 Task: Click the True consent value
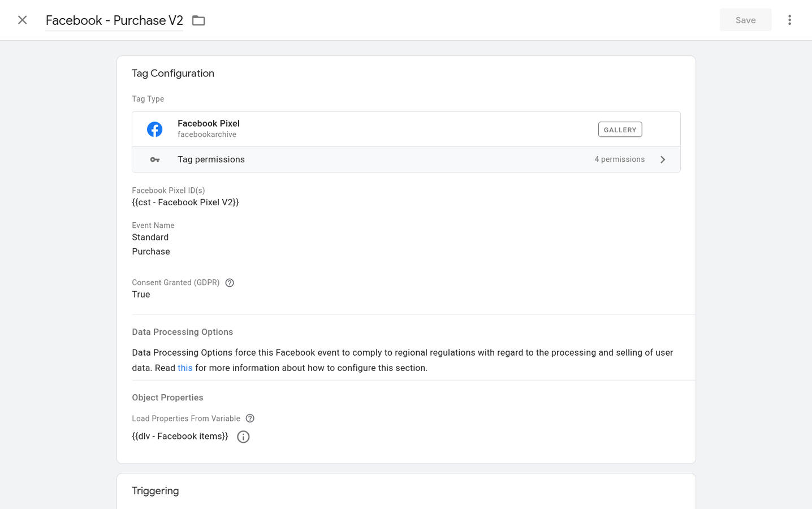coord(141,295)
